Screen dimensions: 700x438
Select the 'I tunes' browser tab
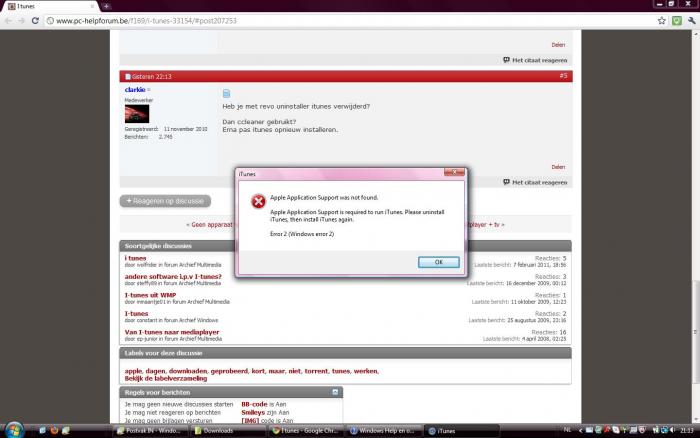49,6
